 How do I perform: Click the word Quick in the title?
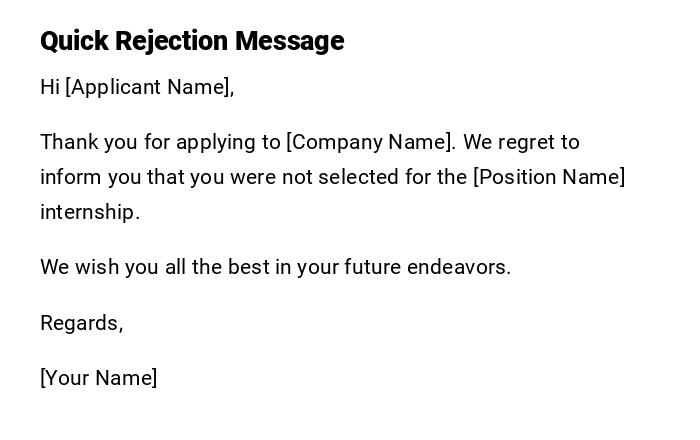click(74, 41)
